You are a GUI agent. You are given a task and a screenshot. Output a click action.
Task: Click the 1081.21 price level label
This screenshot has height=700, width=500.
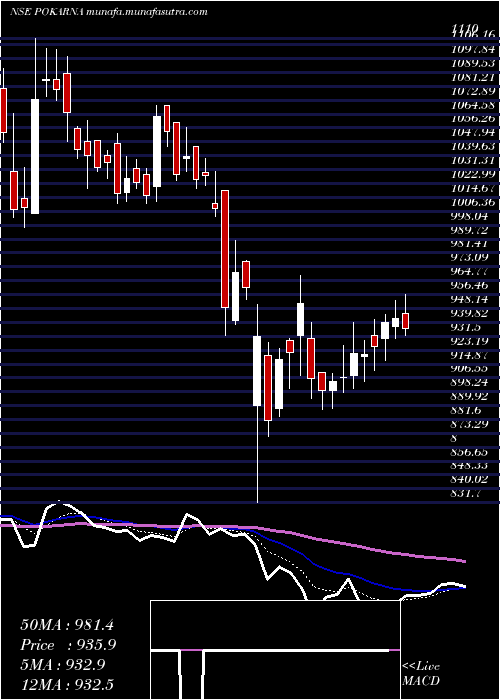[474, 77]
